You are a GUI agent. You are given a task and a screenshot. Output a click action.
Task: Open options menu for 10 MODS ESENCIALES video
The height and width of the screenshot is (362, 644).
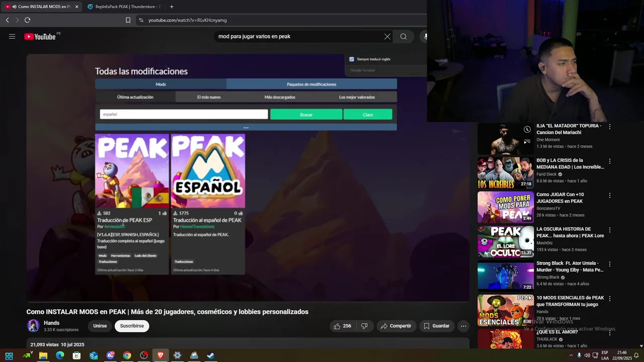coord(610,299)
